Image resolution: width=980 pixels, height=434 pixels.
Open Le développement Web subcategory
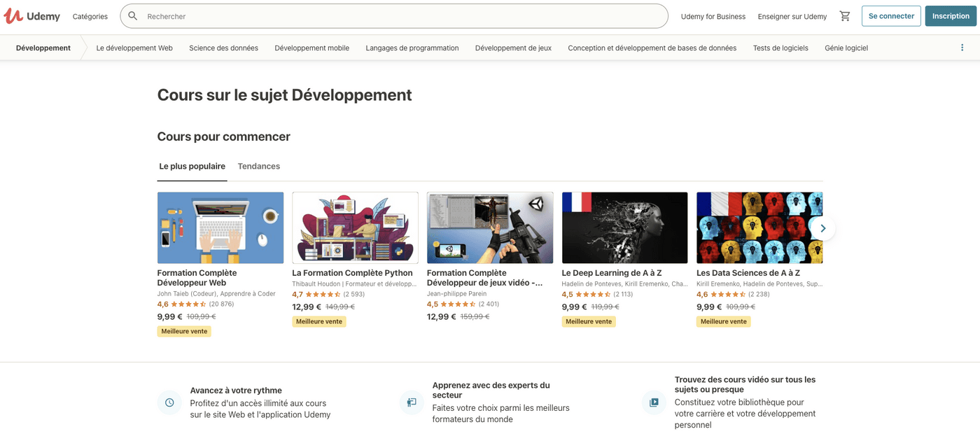tap(134, 48)
